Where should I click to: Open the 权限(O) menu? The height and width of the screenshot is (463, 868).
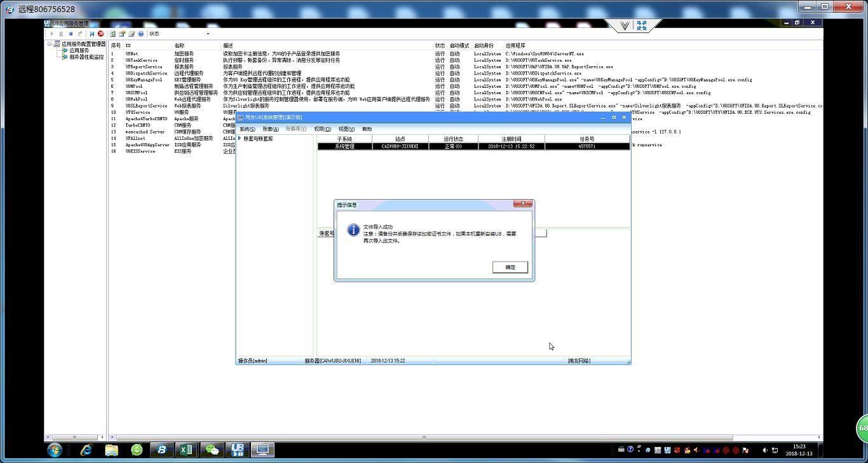coord(322,129)
